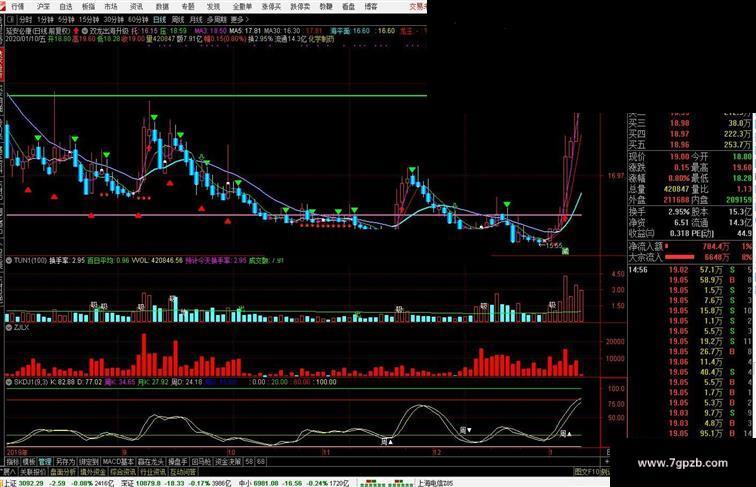Switch chart to 60分钟 period
The height and width of the screenshot is (487, 756).
point(138,20)
